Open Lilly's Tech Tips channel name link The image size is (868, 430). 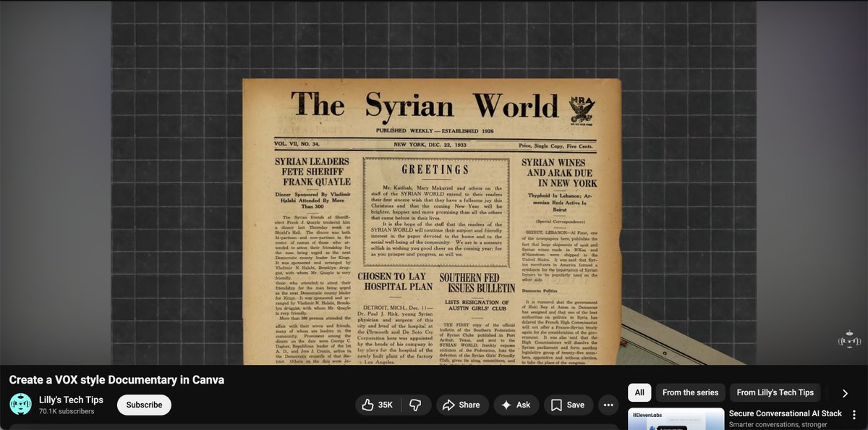71,400
